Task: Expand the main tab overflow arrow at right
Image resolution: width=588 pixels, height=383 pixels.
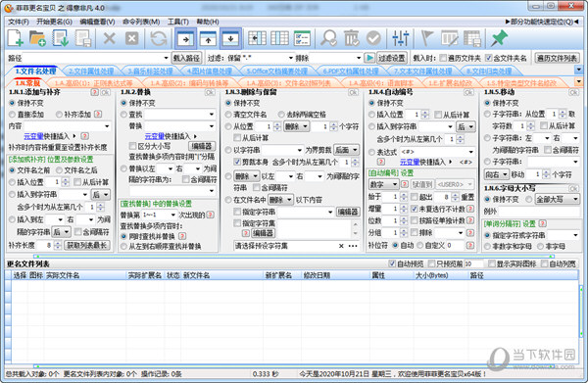Action: pyautogui.click(x=578, y=70)
